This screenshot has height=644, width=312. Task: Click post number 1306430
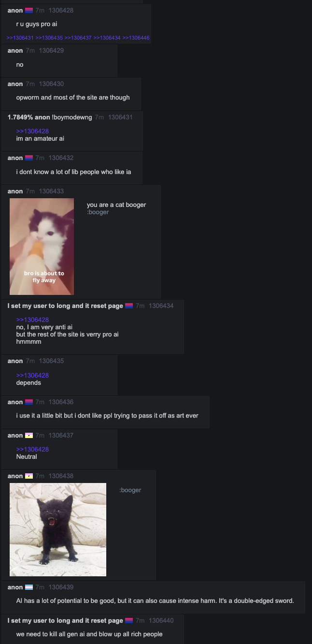pos(51,84)
